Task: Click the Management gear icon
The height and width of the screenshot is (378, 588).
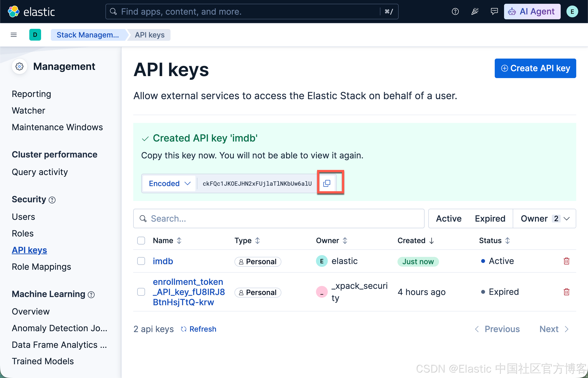Action: click(19, 67)
